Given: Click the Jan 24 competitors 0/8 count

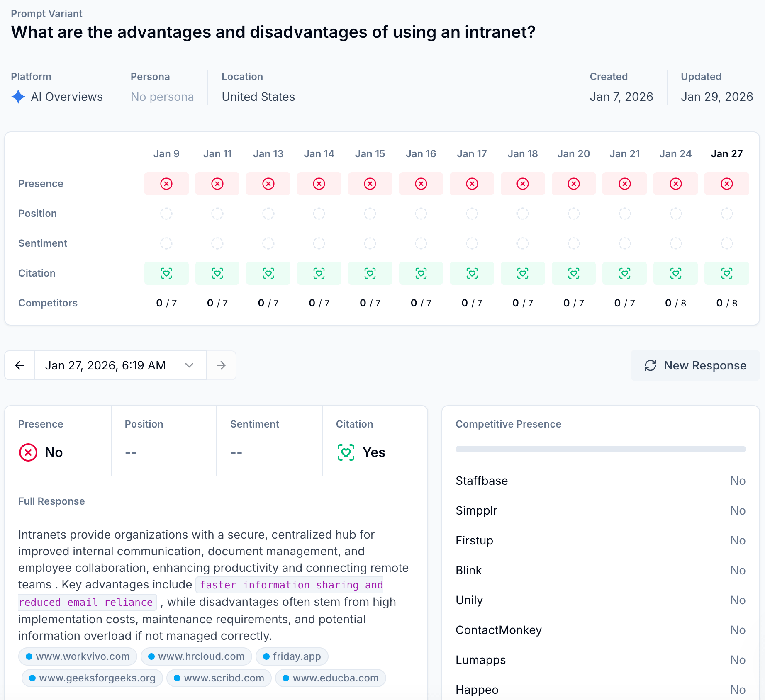Looking at the screenshot, I should (x=675, y=303).
